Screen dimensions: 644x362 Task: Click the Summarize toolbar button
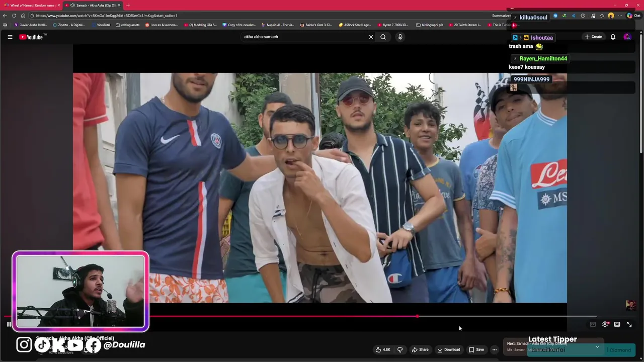tap(501, 16)
